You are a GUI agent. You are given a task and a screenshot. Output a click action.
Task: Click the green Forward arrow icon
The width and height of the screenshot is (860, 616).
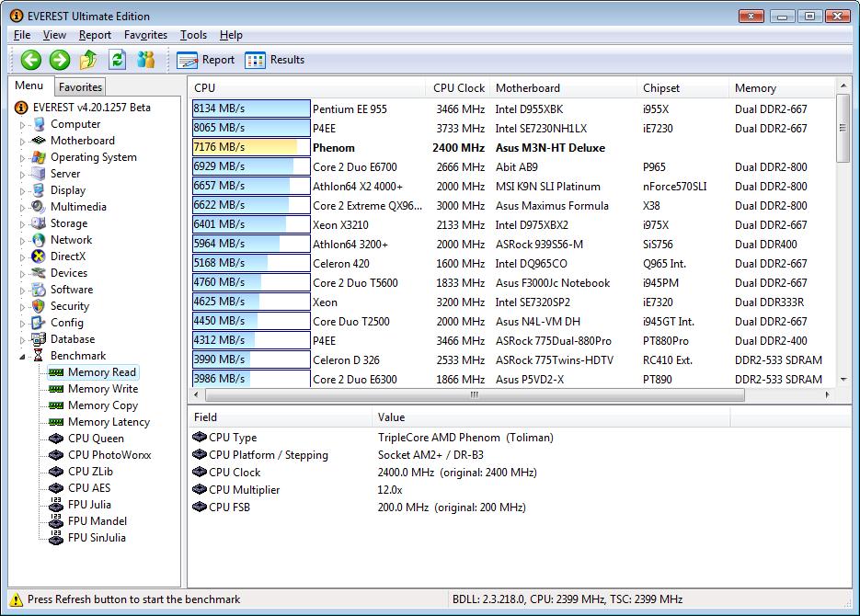(60, 60)
